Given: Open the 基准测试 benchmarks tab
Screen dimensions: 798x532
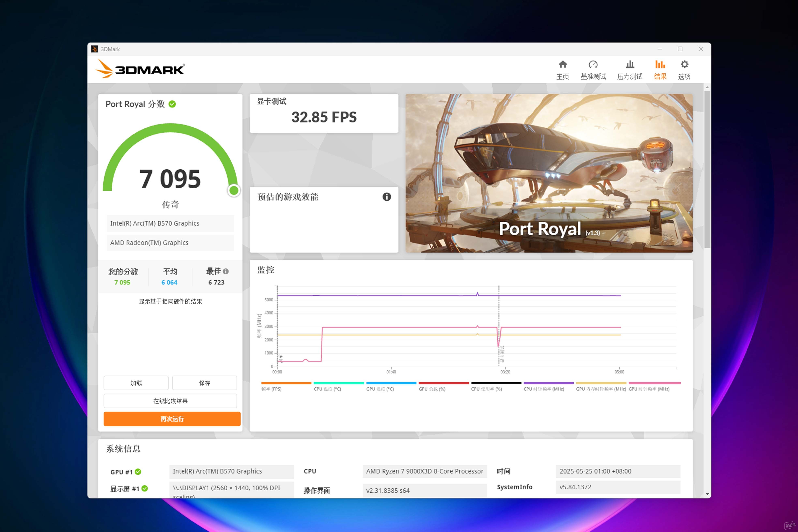Looking at the screenshot, I should pyautogui.click(x=593, y=70).
